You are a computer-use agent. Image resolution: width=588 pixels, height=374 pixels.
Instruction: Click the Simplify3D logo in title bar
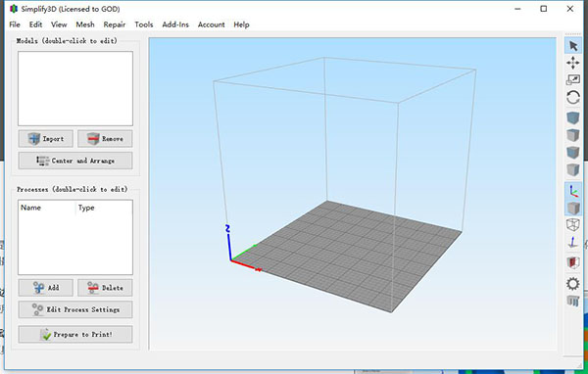(x=14, y=9)
